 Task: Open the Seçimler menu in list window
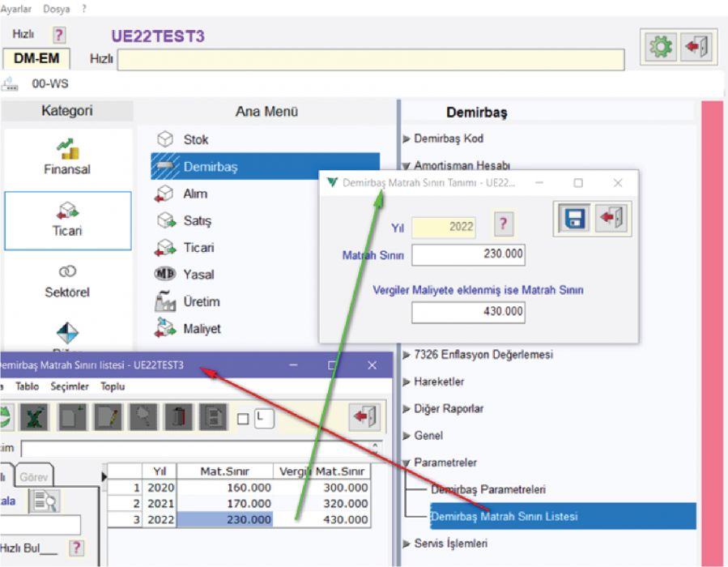click(x=69, y=386)
